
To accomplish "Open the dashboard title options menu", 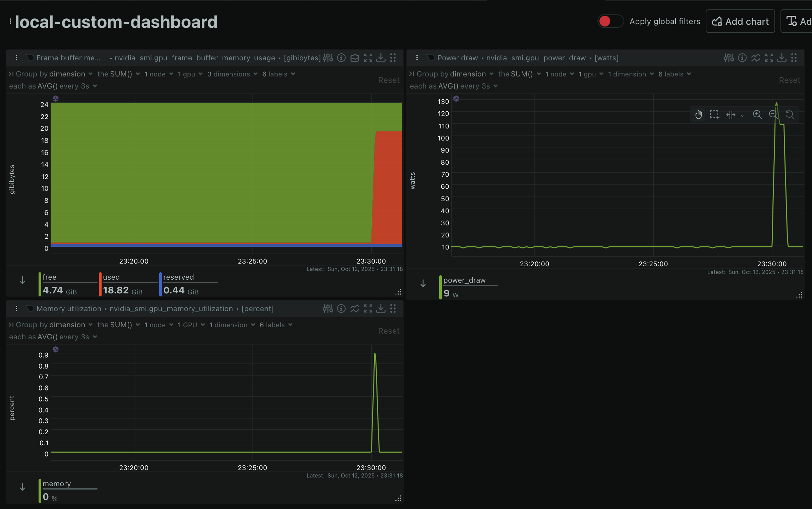I will (x=10, y=21).
